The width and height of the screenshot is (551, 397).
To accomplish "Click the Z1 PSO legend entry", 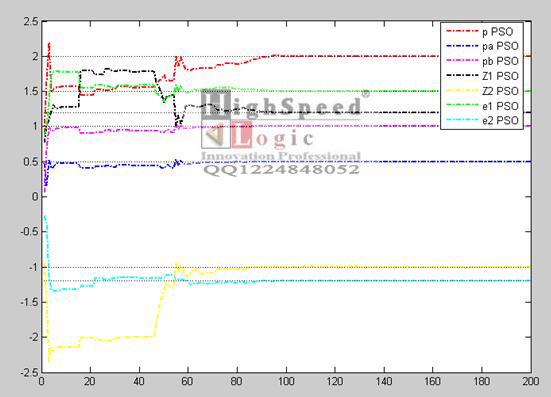I will [482, 76].
